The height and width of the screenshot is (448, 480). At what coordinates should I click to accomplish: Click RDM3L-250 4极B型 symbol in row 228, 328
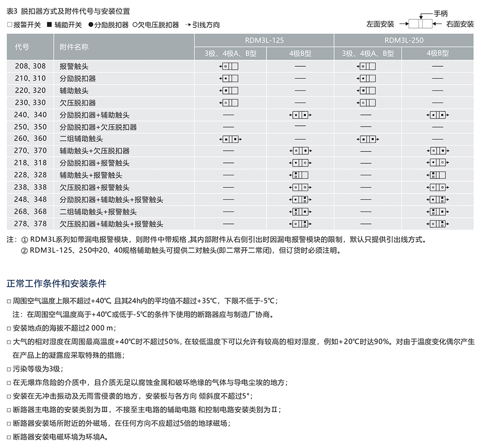point(437,175)
